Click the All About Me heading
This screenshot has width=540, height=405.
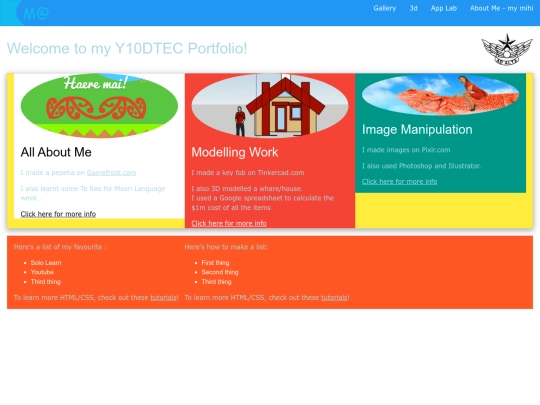[x=56, y=152]
